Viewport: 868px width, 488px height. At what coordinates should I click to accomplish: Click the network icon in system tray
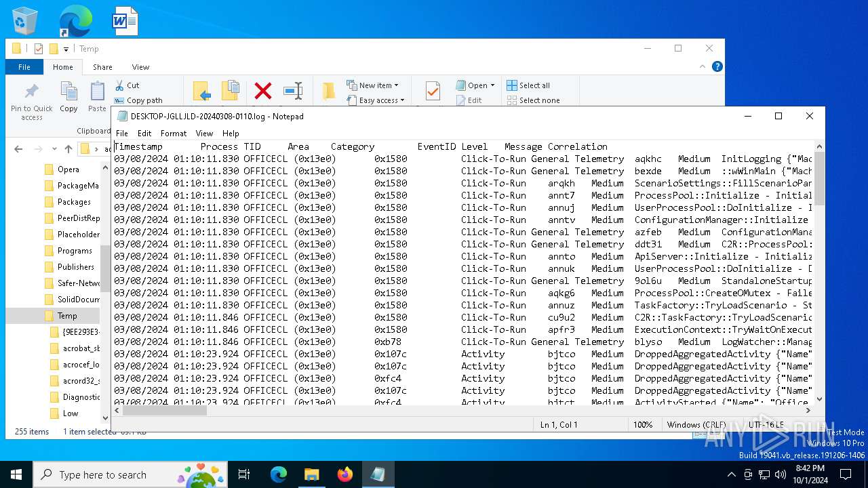pyautogui.click(x=764, y=474)
